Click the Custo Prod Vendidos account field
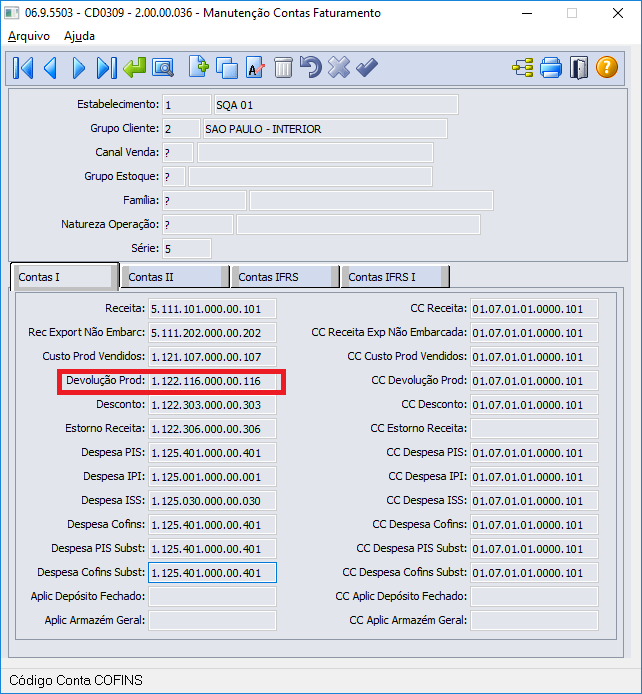 pos(212,356)
